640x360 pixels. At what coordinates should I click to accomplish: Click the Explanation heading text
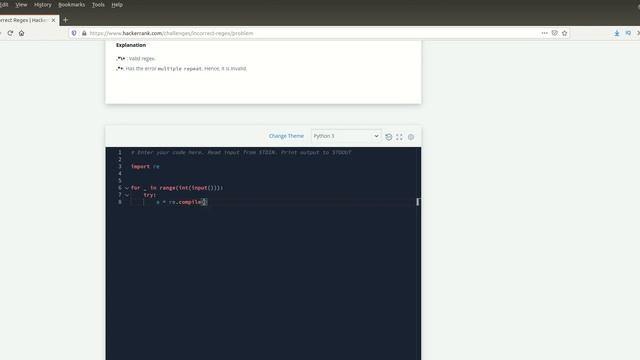click(x=131, y=45)
